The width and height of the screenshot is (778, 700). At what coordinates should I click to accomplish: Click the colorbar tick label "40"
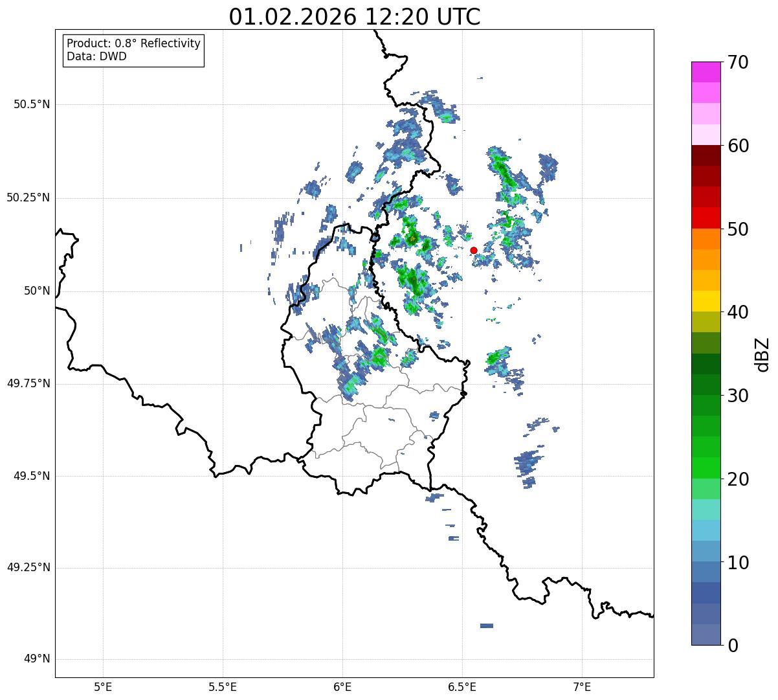coord(738,312)
